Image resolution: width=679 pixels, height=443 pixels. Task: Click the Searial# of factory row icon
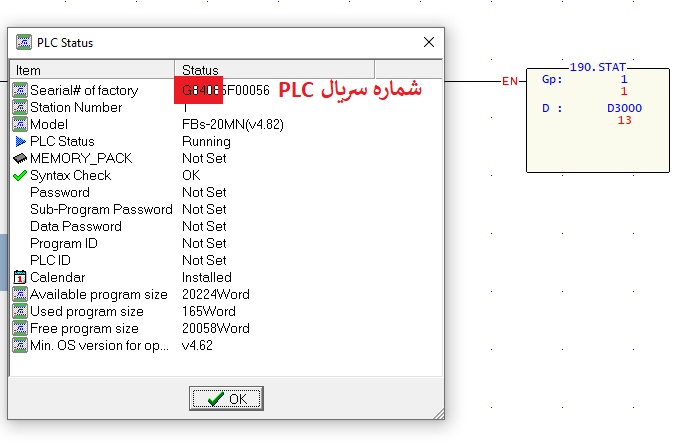[x=20, y=91]
